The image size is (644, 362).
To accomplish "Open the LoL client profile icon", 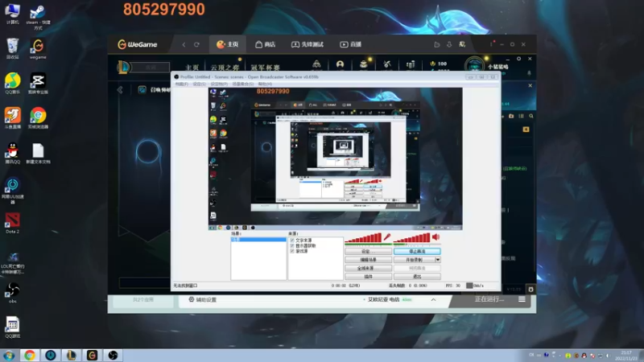I will pyautogui.click(x=340, y=64).
